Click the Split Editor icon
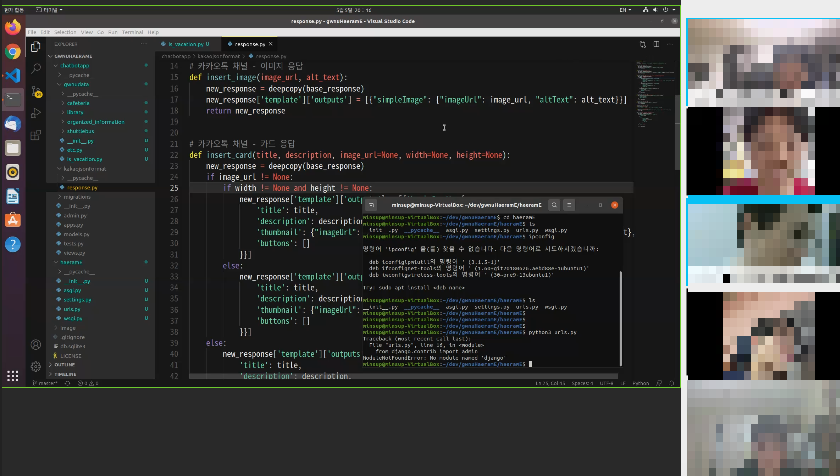The width and height of the screenshot is (840, 476). click(x=655, y=45)
